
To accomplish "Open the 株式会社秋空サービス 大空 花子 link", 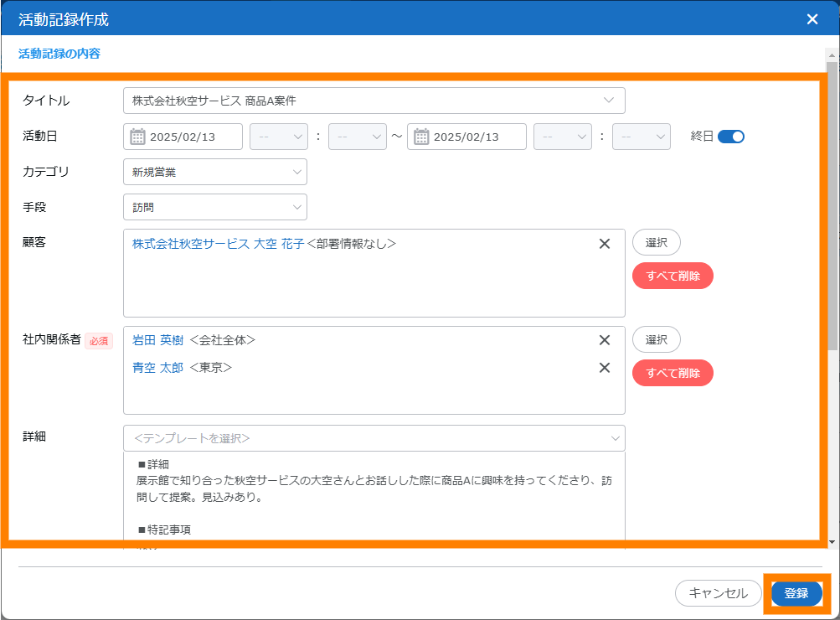I will pos(218,244).
